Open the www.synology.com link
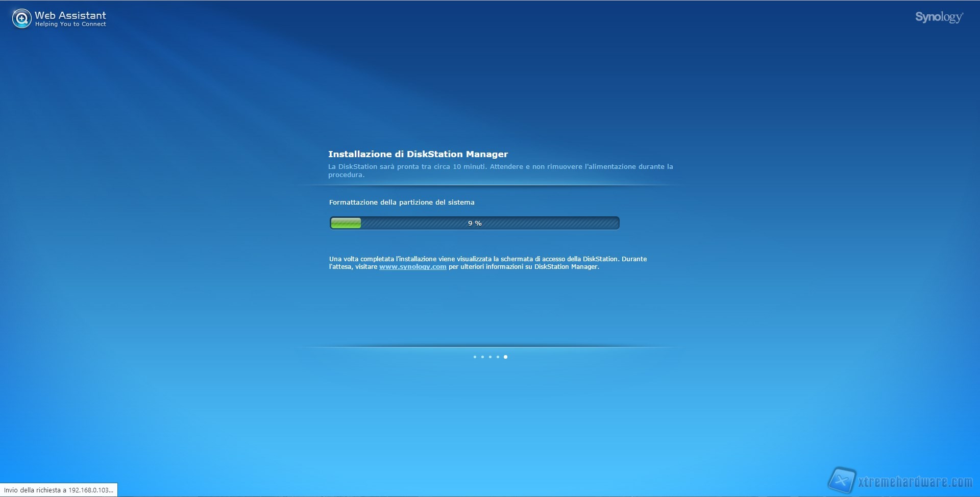This screenshot has width=980, height=497. pyautogui.click(x=412, y=267)
